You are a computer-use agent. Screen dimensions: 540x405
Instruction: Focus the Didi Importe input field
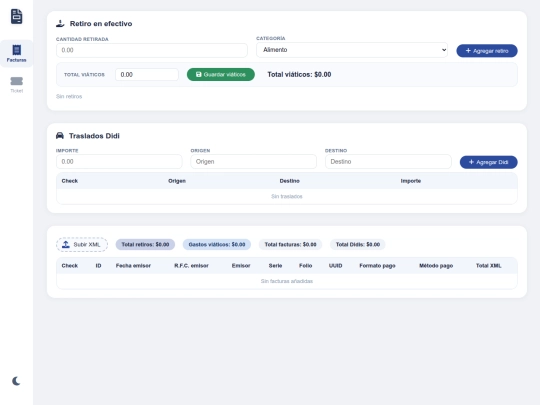pos(119,162)
